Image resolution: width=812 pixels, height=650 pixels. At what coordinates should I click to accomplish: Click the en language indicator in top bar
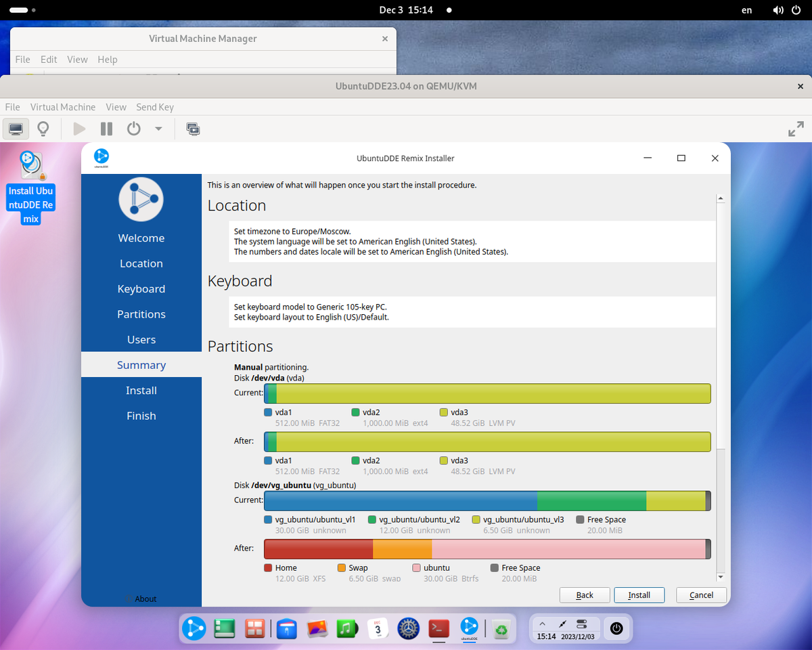click(746, 10)
